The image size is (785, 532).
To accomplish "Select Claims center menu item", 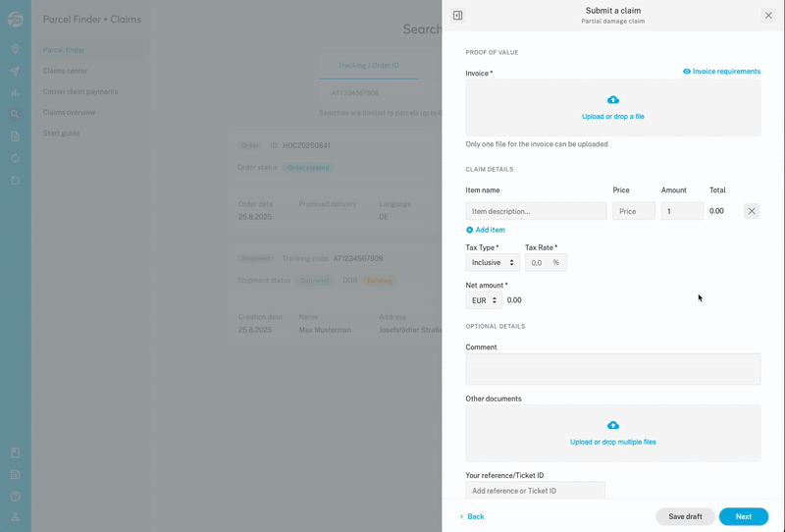I will (65, 71).
